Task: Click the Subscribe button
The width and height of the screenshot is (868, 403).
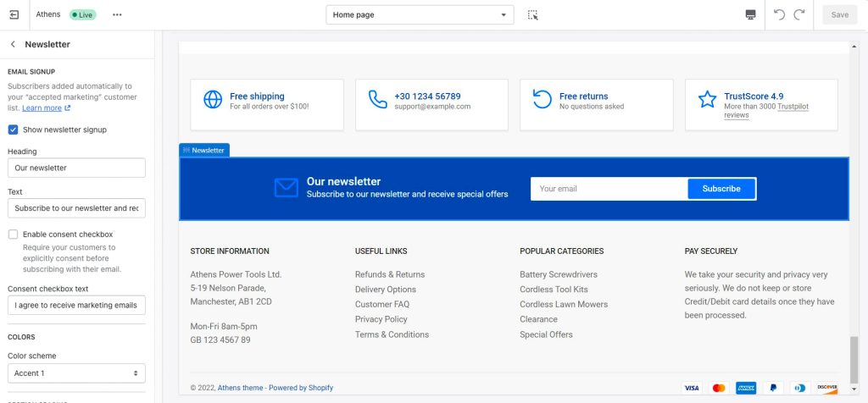Action: [x=721, y=189]
